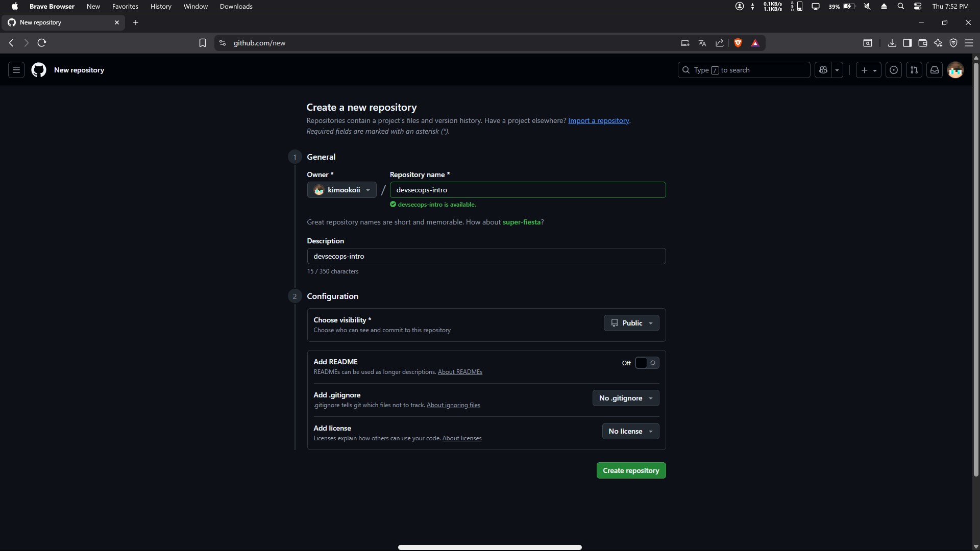Open the Issues icon in header
This screenshot has width=980, height=551.
click(894, 70)
